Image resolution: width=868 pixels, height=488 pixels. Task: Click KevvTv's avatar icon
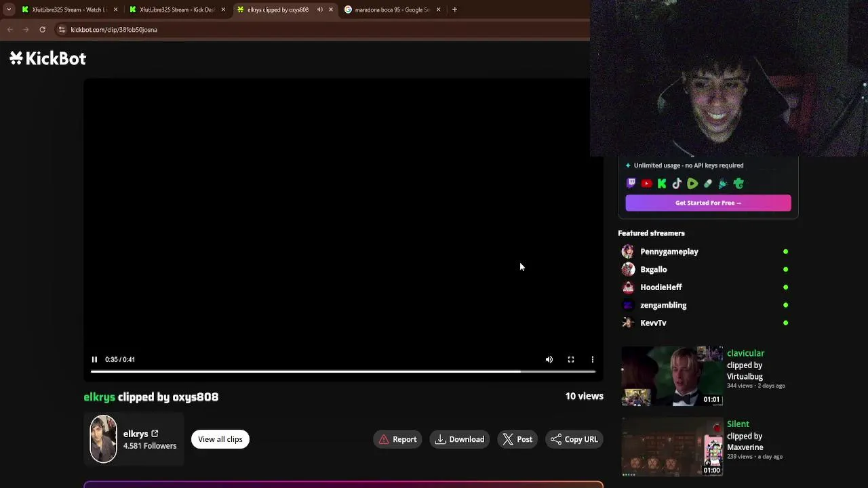(x=628, y=323)
